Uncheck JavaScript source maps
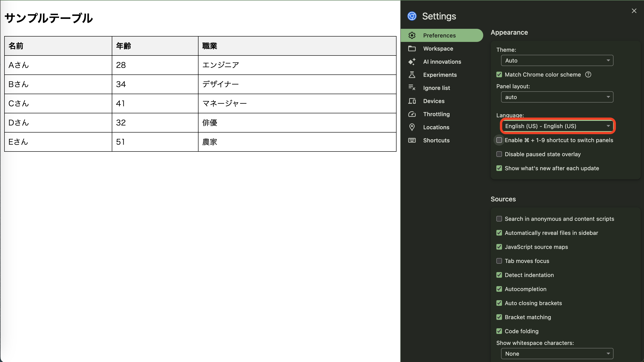 [499, 247]
